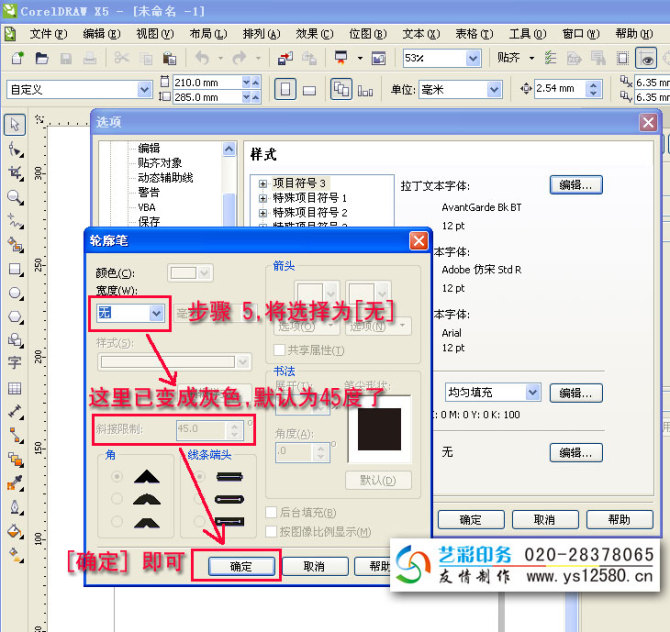Image resolution: width=670 pixels, height=632 pixels.
Task: Select the Crop tool
Action: 15,173
